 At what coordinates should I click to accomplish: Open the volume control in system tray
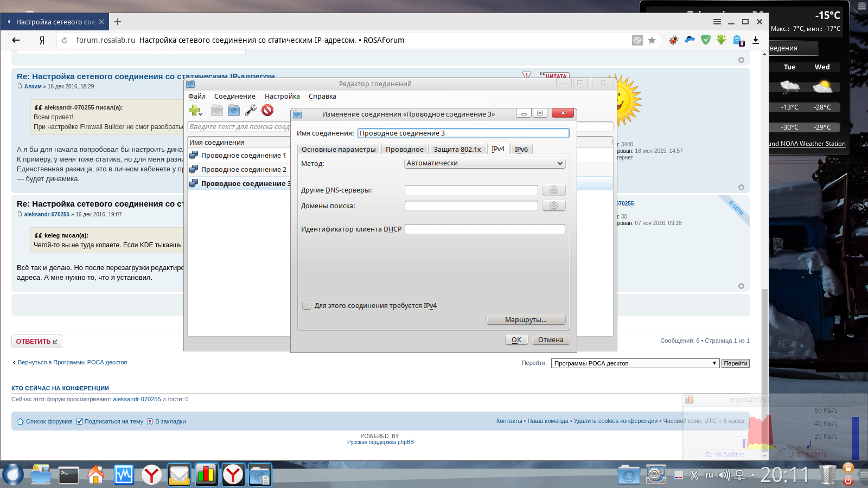pos(724,475)
